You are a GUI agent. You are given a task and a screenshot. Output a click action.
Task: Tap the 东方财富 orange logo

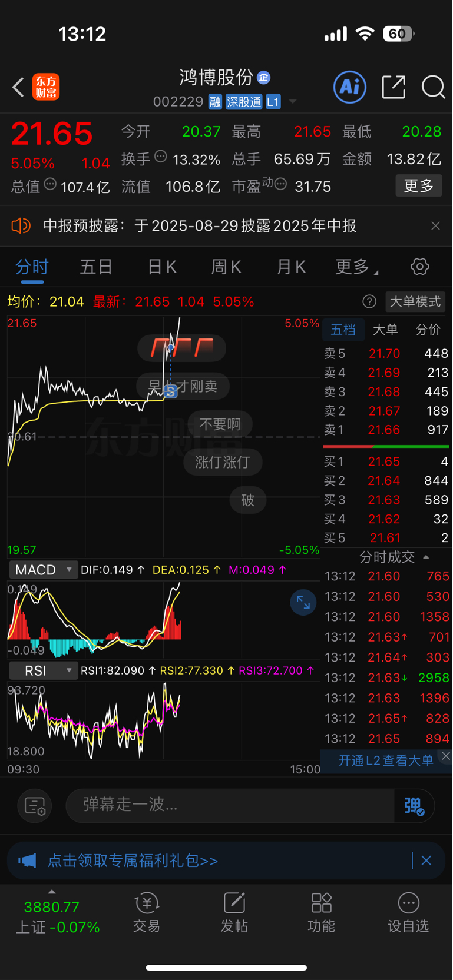pos(46,87)
